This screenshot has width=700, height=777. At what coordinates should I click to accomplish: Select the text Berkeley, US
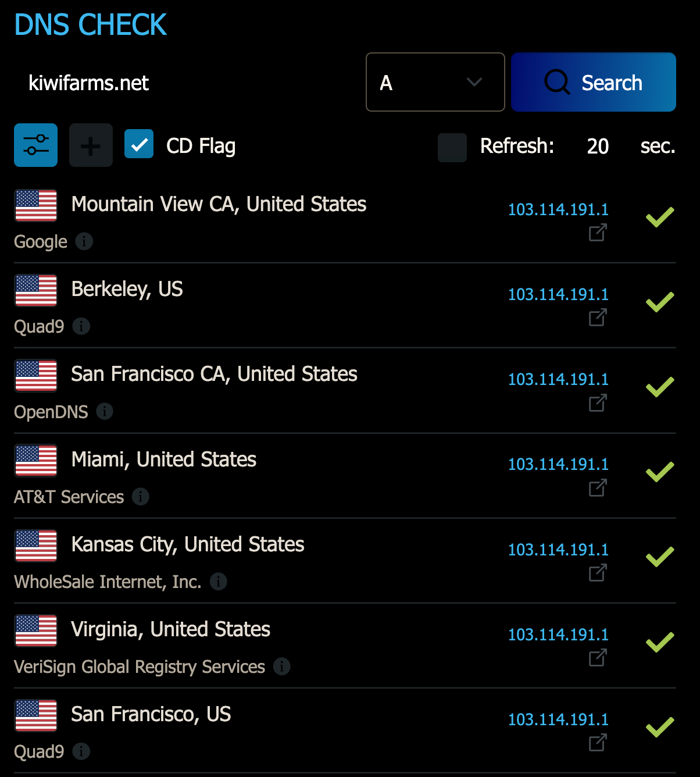[x=127, y=289]
